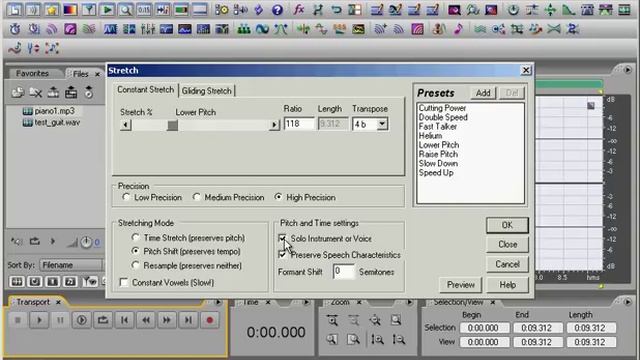Click Play Looped transport button

(x=103, y=320)
